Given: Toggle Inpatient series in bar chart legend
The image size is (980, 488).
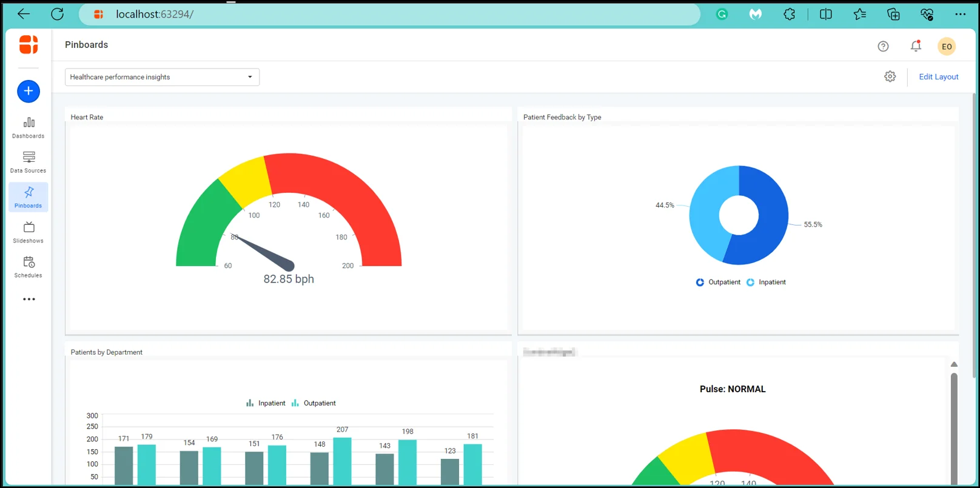Looking at the screenshot, I should pos(266,403).
